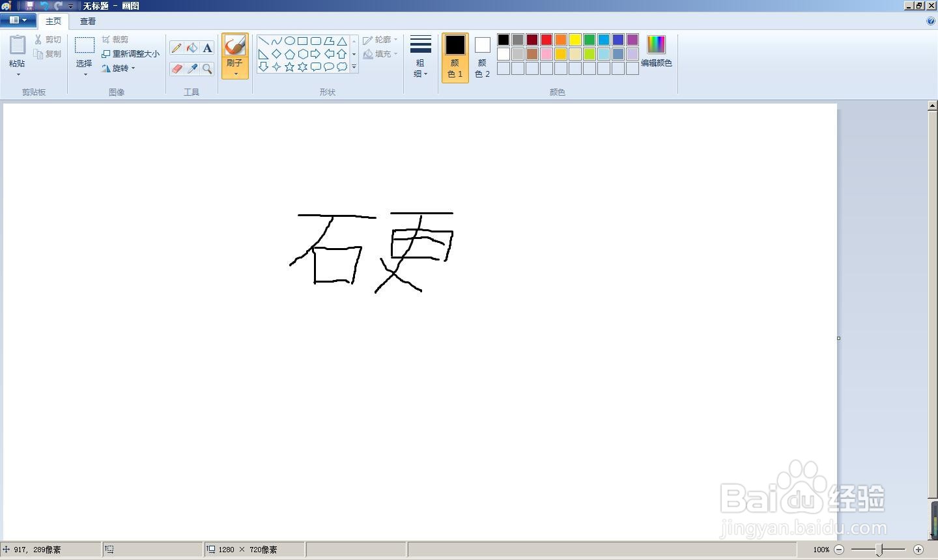Activate the Color picker tool
The height and width of the screenshot is (560, 938).
pyautogui.click(x=192, y=69)
